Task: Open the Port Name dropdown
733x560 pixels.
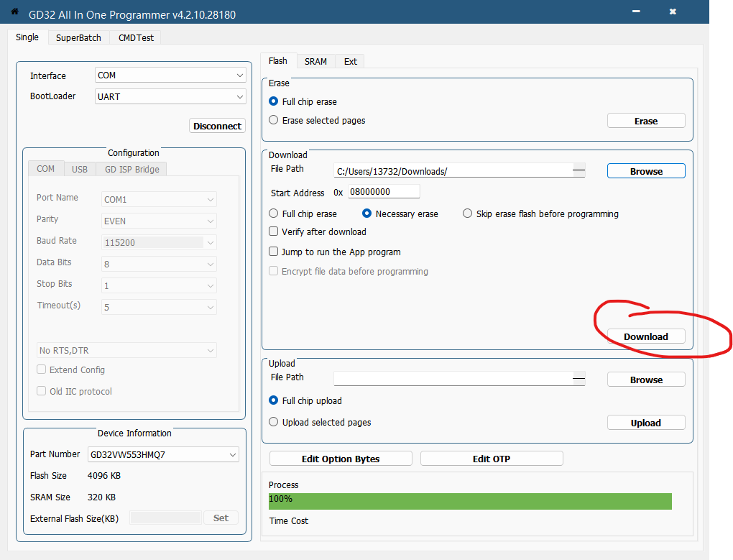Action: 159,199
